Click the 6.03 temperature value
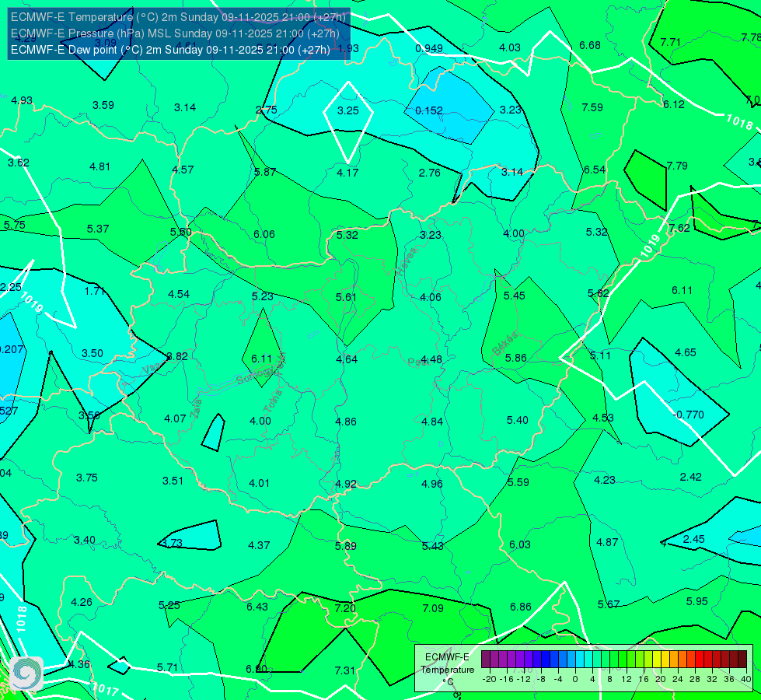Viewport: 761px width, 700px height. [x=520, y=544]
